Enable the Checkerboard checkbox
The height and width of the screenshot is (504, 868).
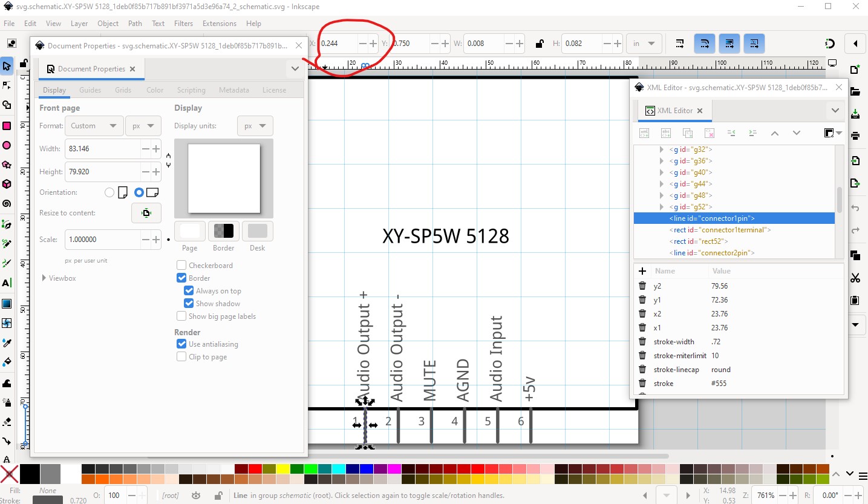pyautogui.click(x=181, y=266)
